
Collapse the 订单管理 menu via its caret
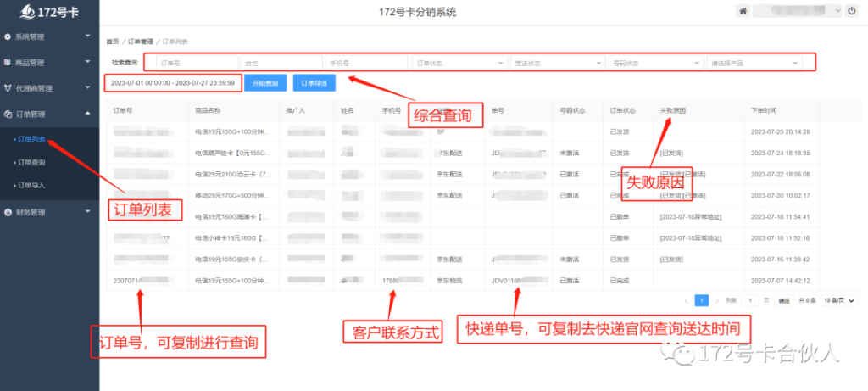(87, 113)
